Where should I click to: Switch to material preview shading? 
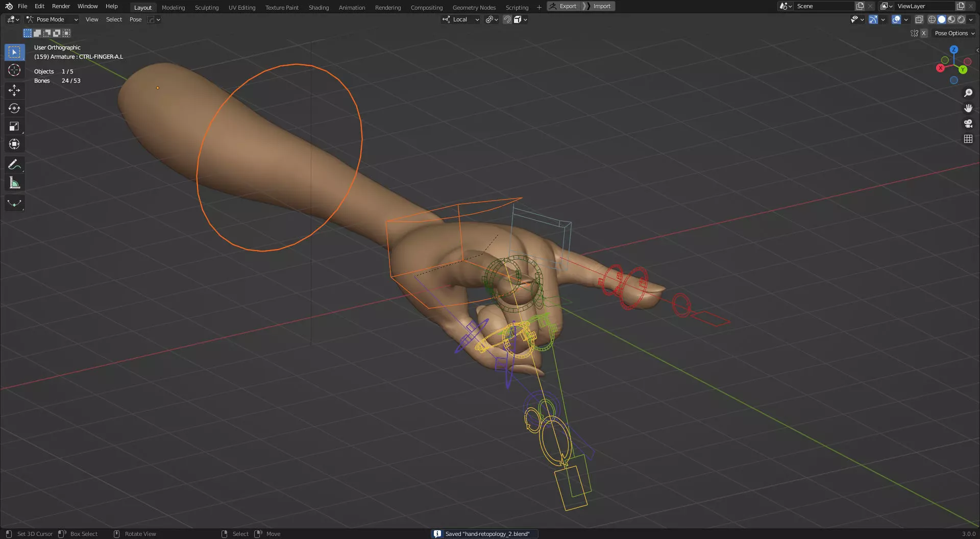[951, 19]
